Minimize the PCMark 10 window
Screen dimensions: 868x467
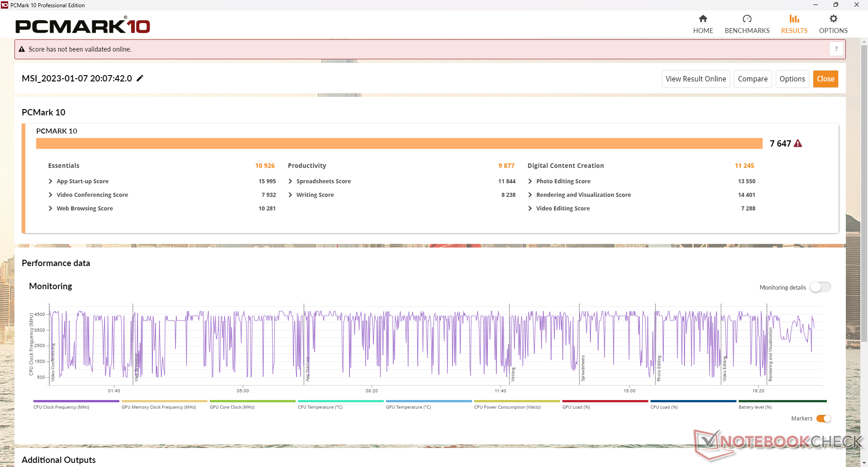pyautogui.click(x=816, y=5)
